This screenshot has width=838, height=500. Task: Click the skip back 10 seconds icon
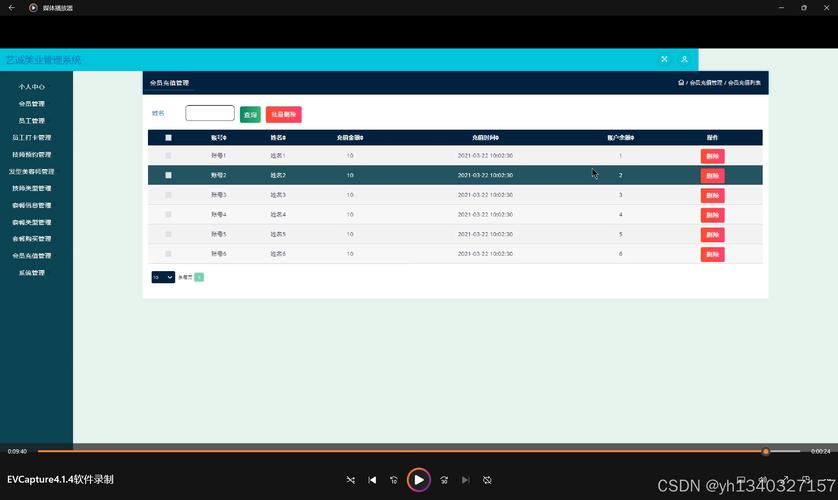[394, 480]
